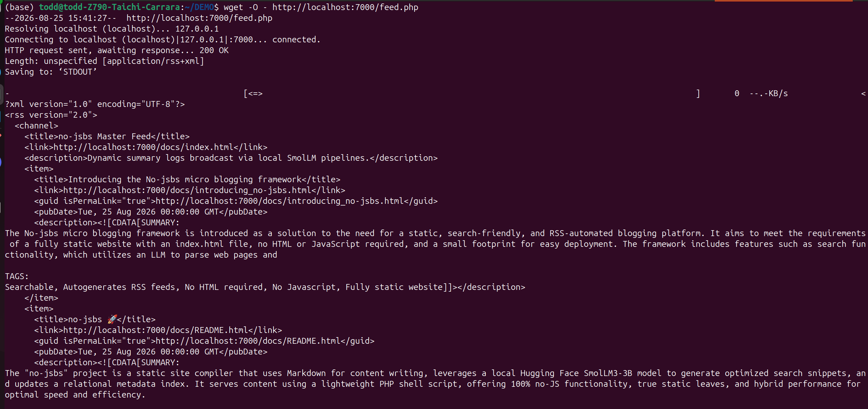Click the first pubDate "Tue, 25 Aug 2026" line
This screenshot has width=868, height=409.
151,212
